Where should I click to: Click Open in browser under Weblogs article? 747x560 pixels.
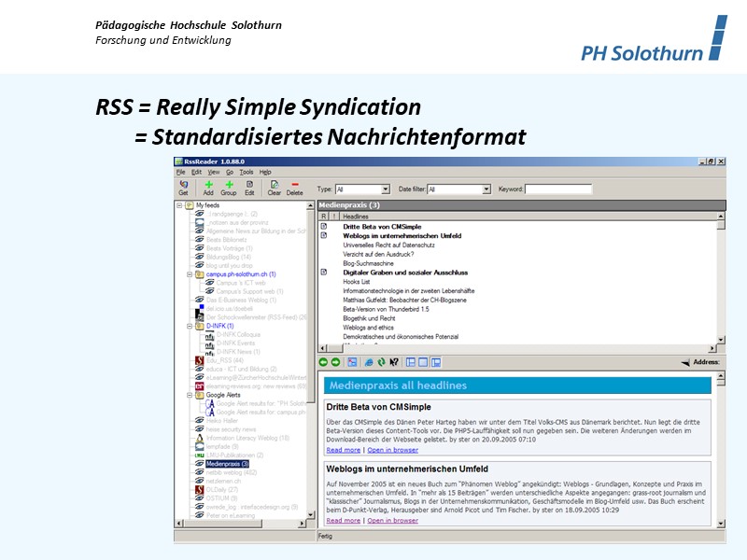click(x=392, y=520)
